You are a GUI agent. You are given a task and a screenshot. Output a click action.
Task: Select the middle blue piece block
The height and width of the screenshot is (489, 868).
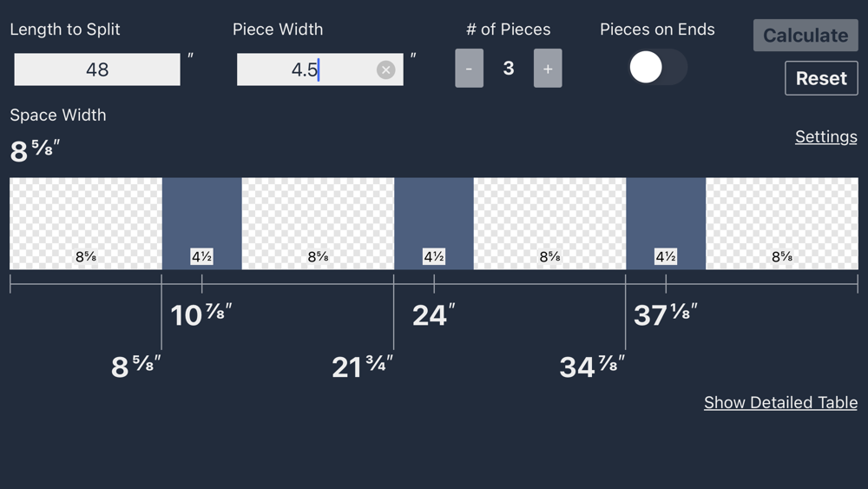coord(434,217)
